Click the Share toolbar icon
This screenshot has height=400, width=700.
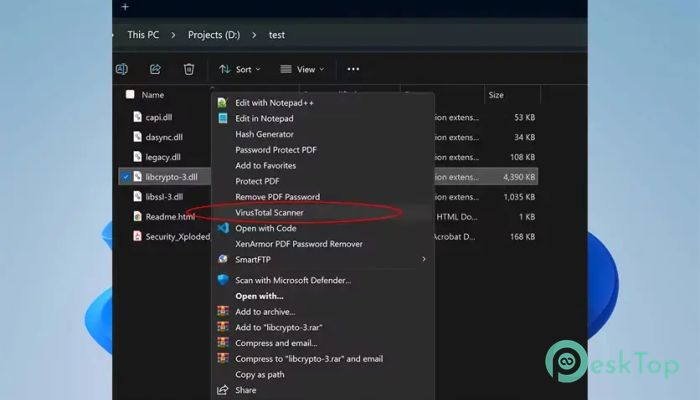coord(155,69)
